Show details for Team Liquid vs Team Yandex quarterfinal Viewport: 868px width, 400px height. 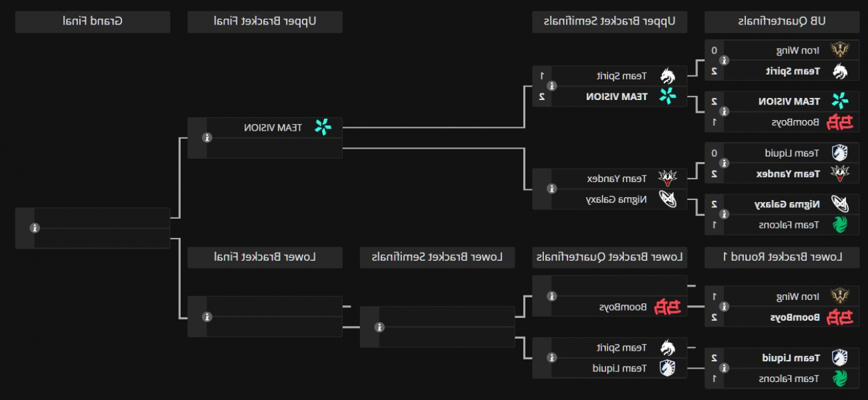[x=724, y=163]
